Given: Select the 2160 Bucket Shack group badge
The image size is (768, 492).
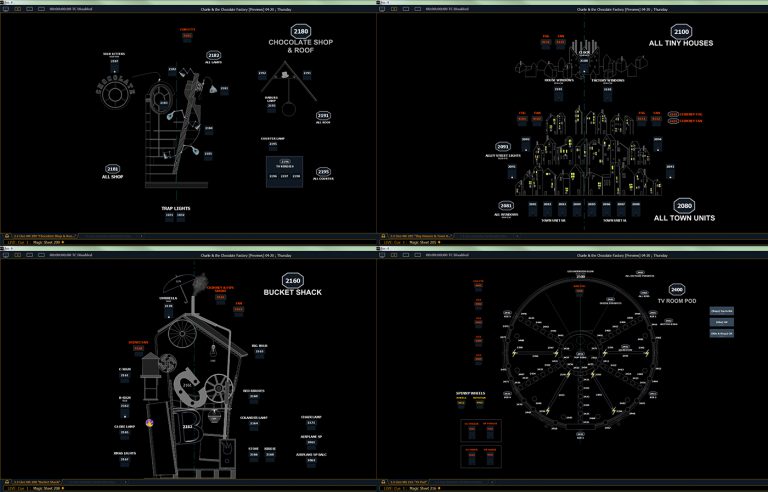Looking at the screenshot, I should click(x=291, y=280).
